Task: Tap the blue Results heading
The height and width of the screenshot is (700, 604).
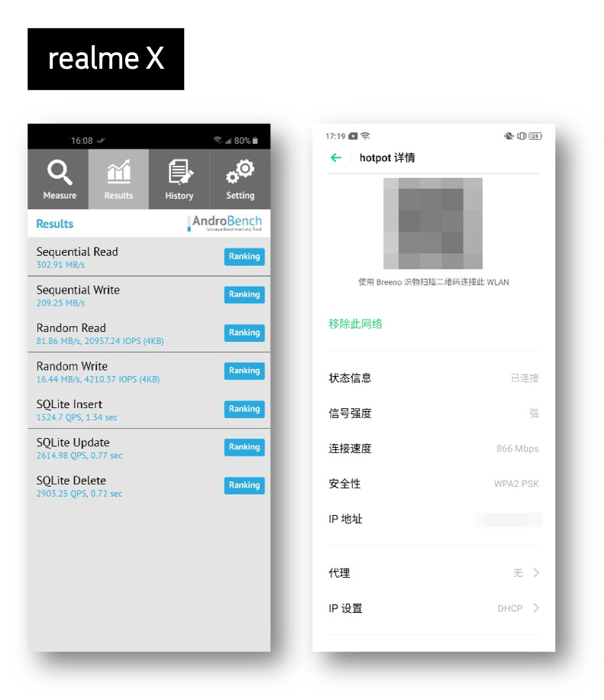Action: point(54,224)
